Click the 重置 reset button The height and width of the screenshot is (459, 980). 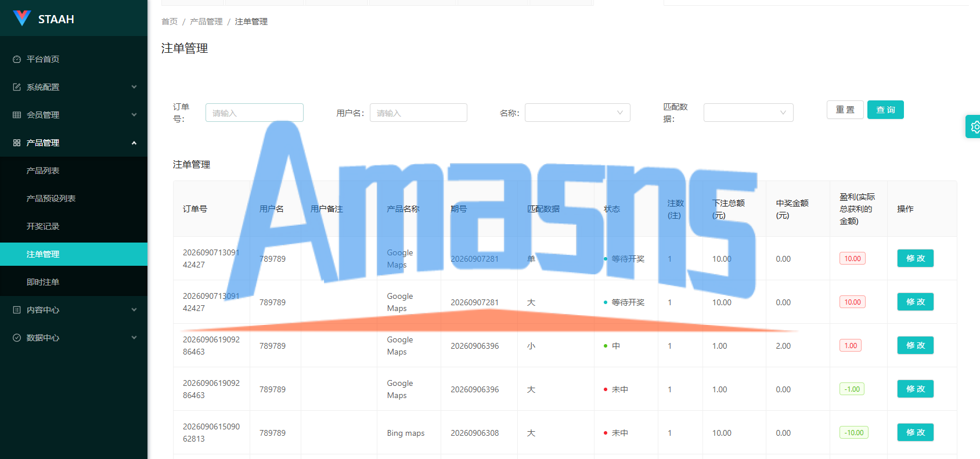[x=845, y=110]
